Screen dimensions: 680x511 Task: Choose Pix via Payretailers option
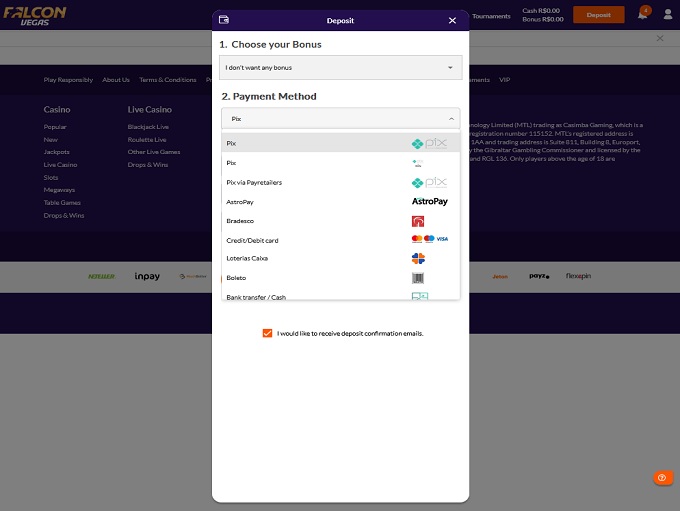point(340,182)
